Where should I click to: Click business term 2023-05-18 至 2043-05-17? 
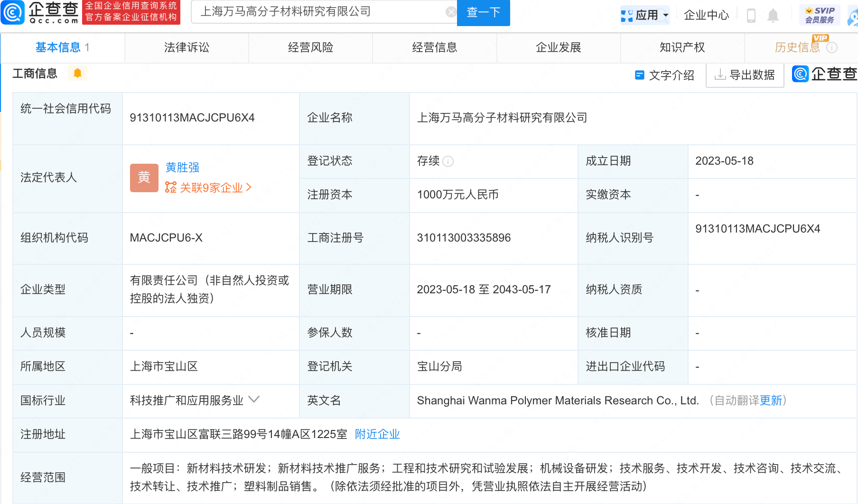pos(484,289)
